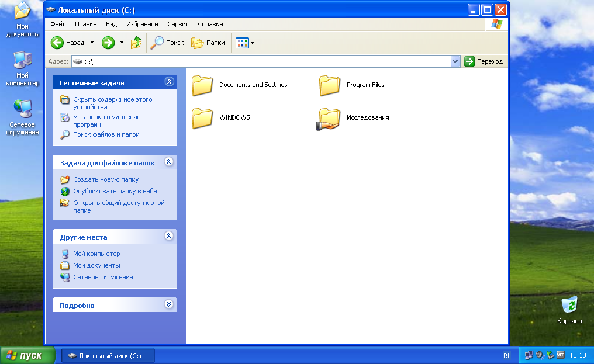Viewport: 594px width, 364px height.
Task: Click the 10:13 clock in the system tray
Action: pyautogui.click(x=578, y=355)
